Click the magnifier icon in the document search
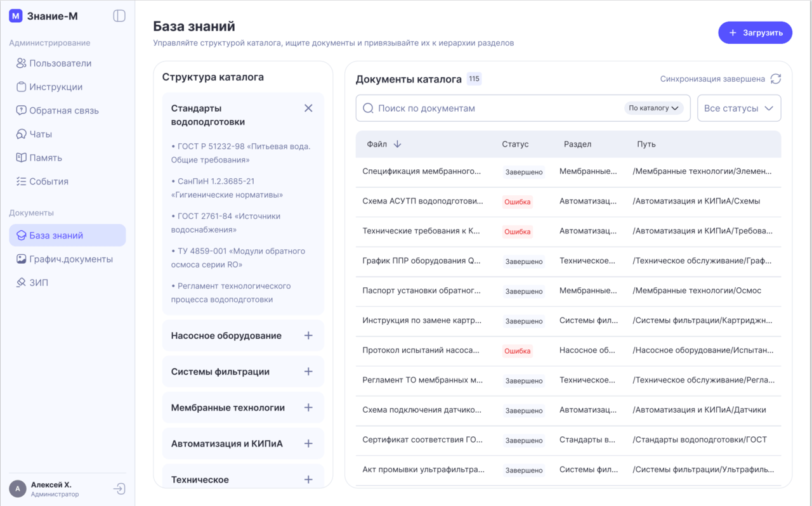 (x=368, y=108)
